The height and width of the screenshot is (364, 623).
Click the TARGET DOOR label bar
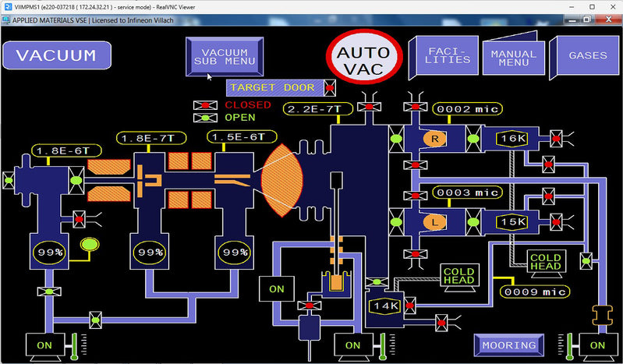point(275,88)
